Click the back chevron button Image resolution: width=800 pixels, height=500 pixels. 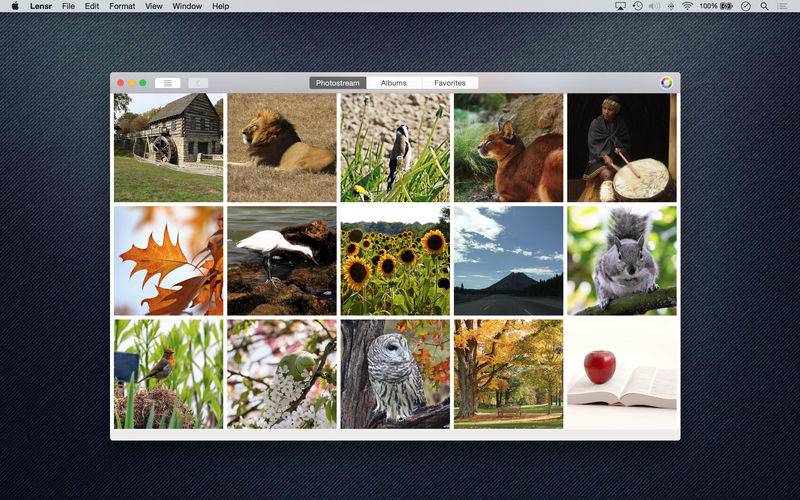198,83
